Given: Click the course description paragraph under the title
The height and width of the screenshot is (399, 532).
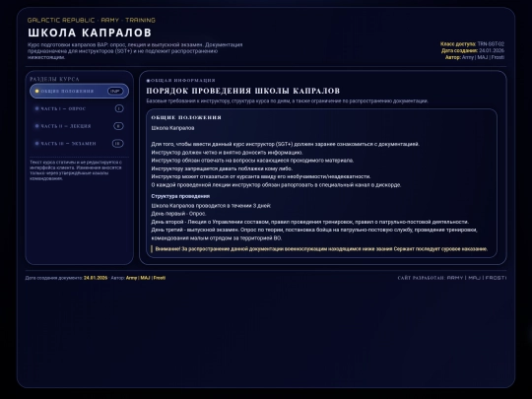Looking at the screenshot, I should click(x=135, y=51).
